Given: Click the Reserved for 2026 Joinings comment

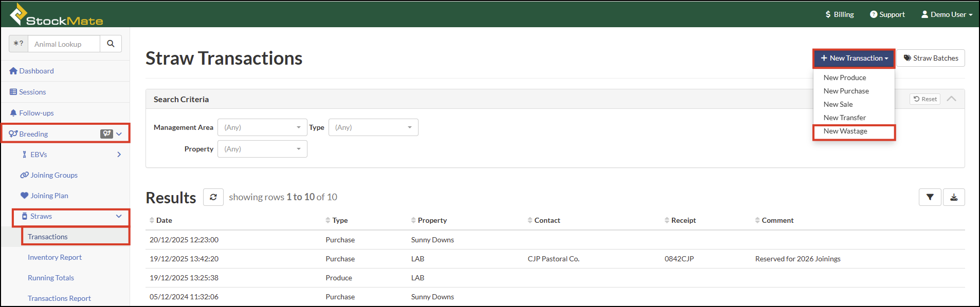Looking at the screenshot, I should [x=798, y=259].
